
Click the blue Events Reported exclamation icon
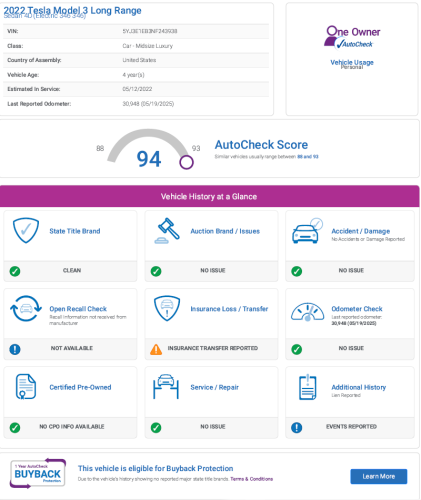[297, 427]
